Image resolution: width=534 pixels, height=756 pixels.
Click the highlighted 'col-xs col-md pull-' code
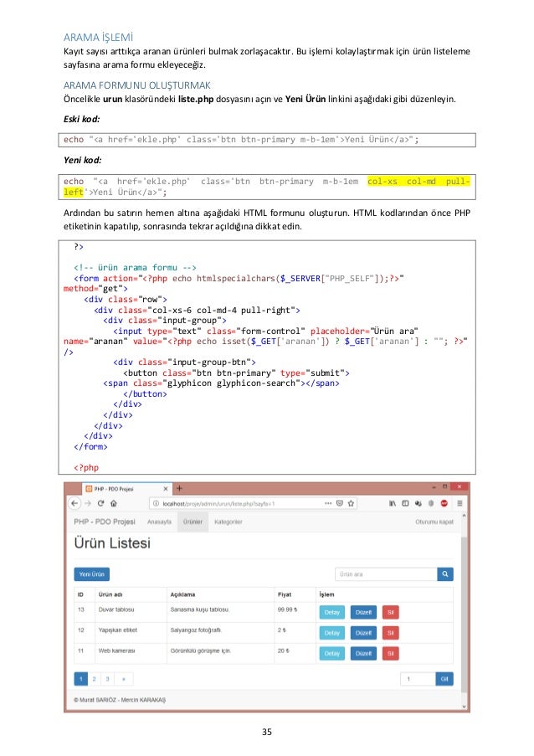click(418, 182)
